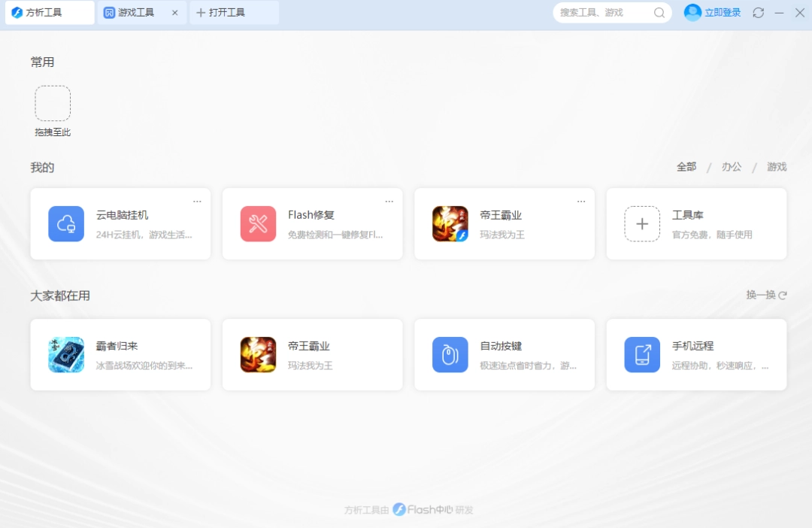The image size is (812, 528).
Task: Open the 云电脑挂机 cloud tool icon
Action: point(66,223)
